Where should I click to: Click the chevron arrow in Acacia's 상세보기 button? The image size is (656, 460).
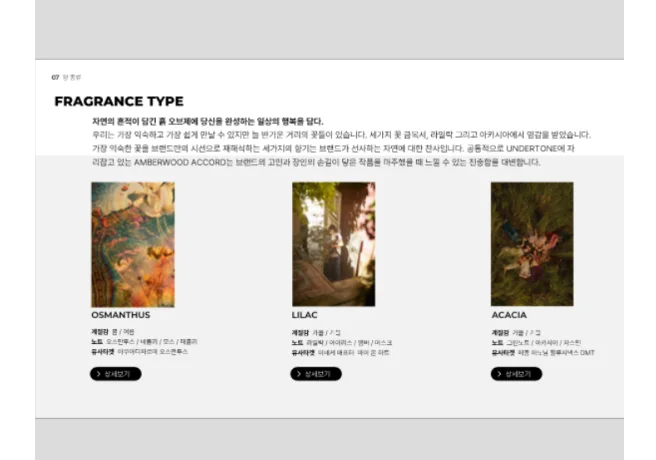coord(499,374)
